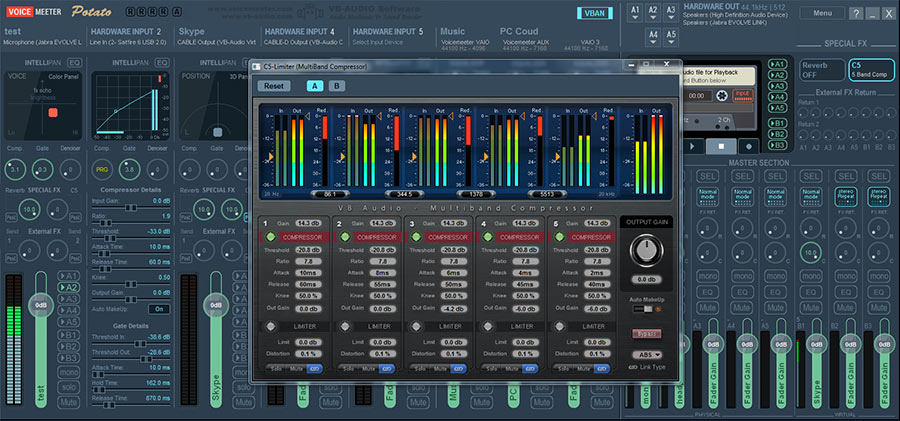The image size is (900, 421).
Task: Open the A5 hardware output dropdown
Action: point(670,38)
